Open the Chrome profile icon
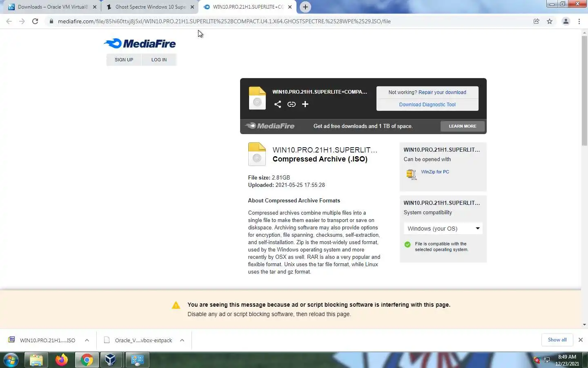This screenshot has width=588, height=368. point(566,21)
